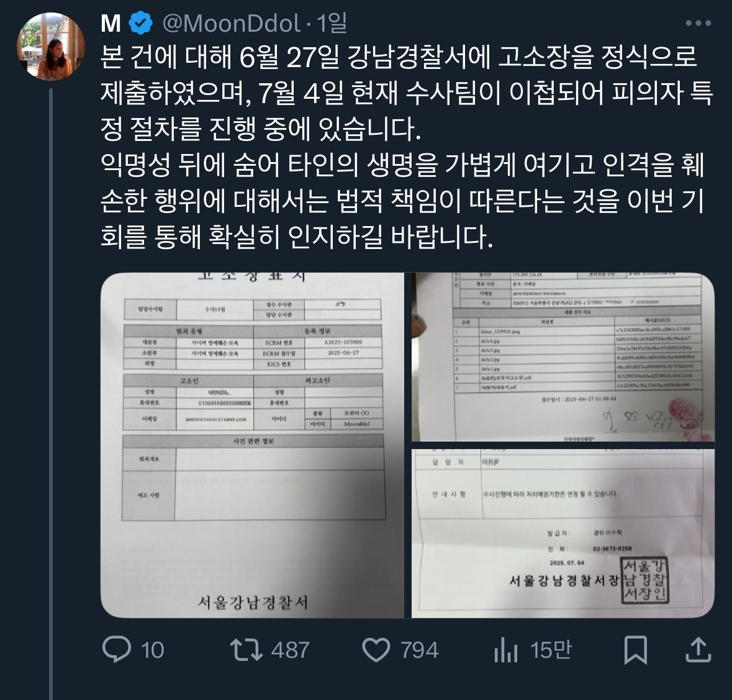This screenshot has height=700, width=732.
Task: Open the left complaint receipt document image
Action: click(253, 445)
